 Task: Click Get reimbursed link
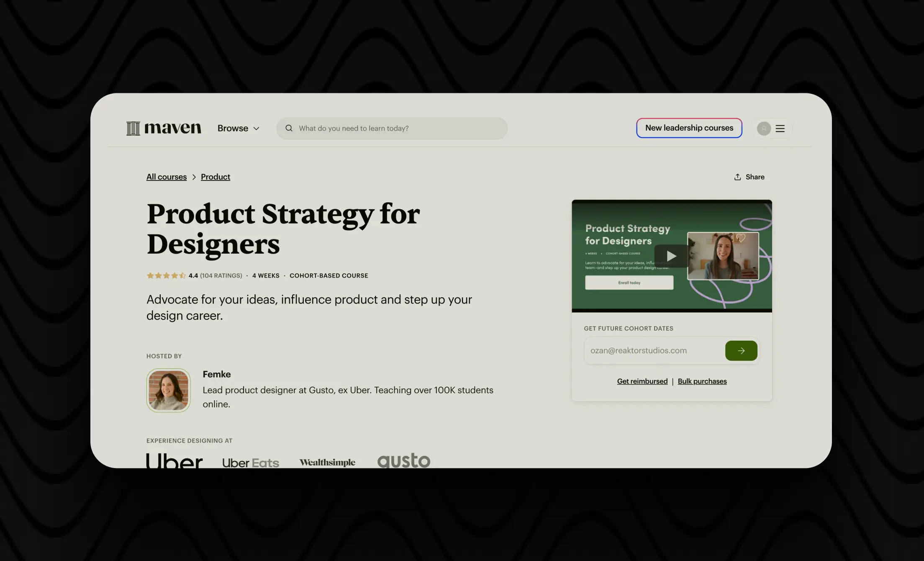[642, 381]
